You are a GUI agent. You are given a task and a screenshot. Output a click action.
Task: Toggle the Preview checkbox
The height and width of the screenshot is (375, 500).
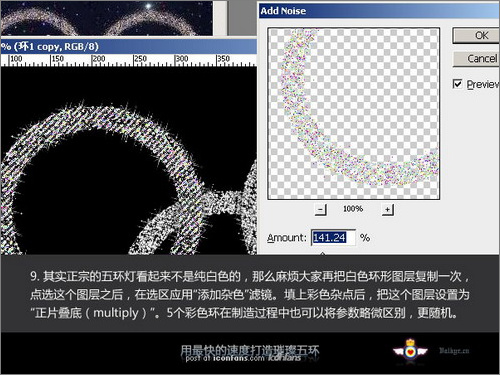[x=458, y=84]
